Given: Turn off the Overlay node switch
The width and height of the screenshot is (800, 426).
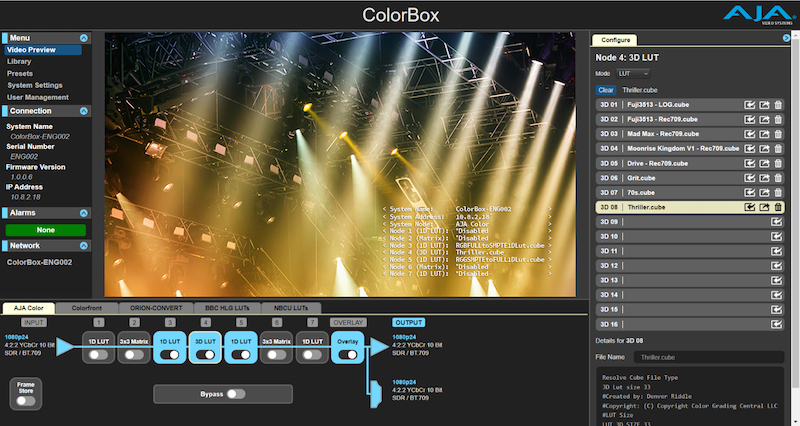Looking at the screenshot, I should (x=348, y=355).
